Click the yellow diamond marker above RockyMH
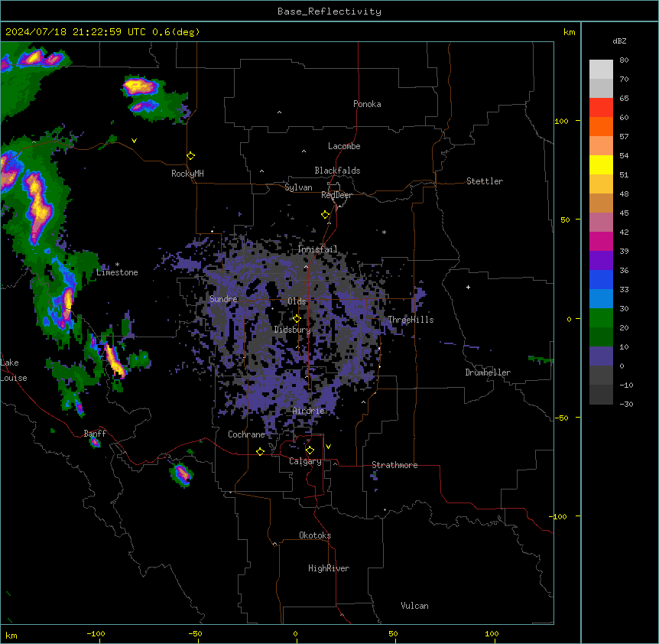The height and width of the screenshot is (644, 659). [x=190, y=156]
